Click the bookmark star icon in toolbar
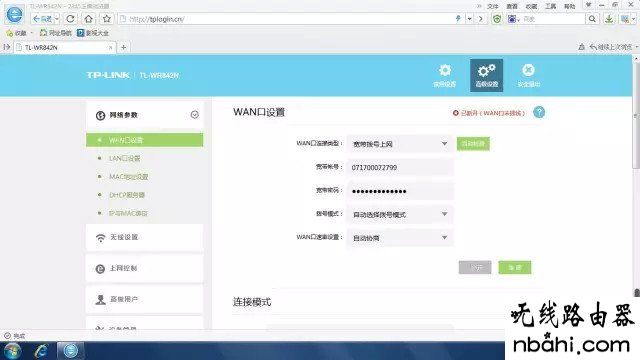 tap(107, 19)
